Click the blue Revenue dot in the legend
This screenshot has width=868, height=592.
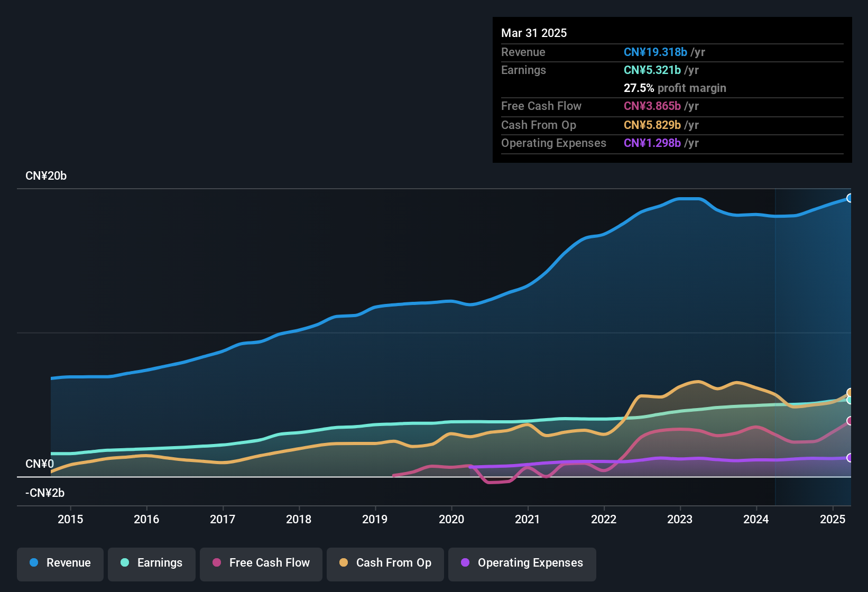pyautogui.click(x=33, y=563)
